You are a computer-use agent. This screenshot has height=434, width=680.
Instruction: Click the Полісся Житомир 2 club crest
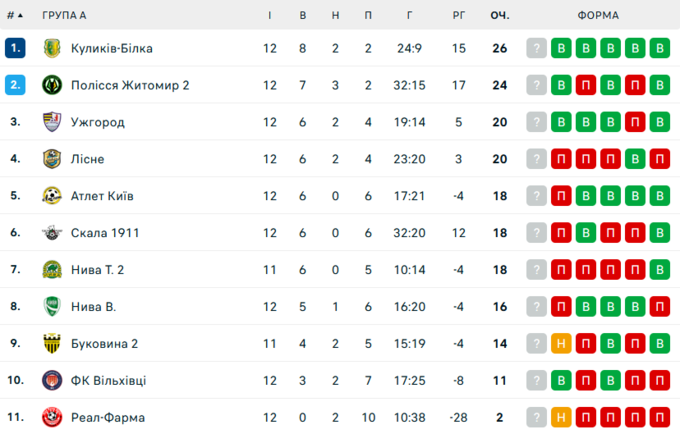click(52, 85)
